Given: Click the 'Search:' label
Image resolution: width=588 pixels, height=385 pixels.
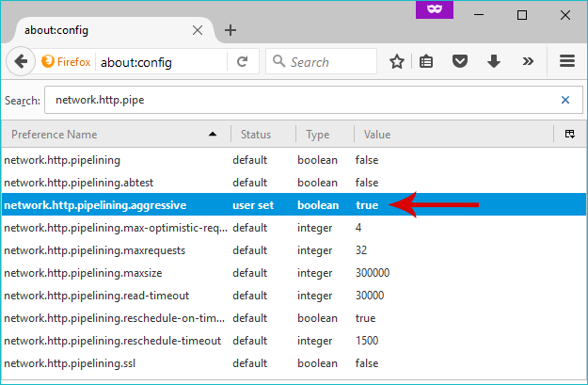Looking at the screenshot, I should coord(23,101).
